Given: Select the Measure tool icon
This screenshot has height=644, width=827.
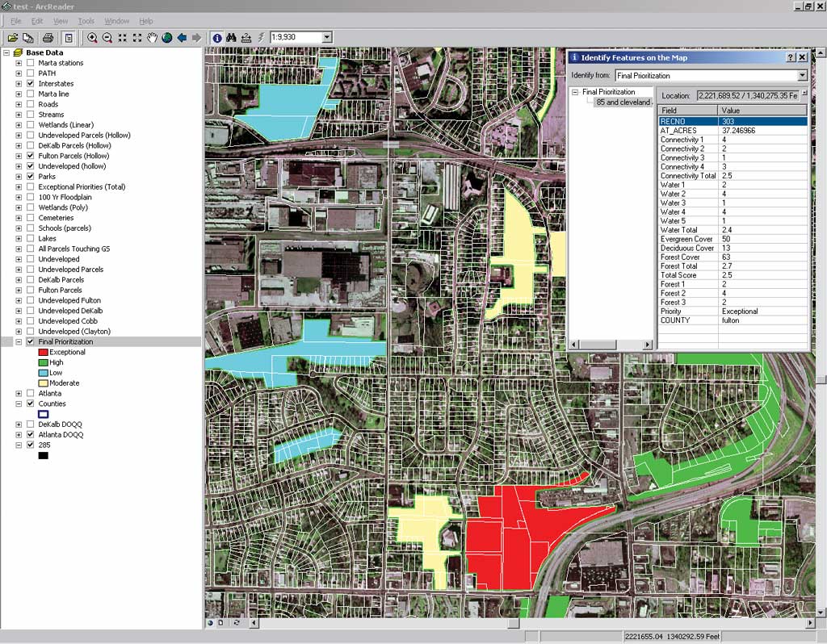Looking at the screenshot, I should point(246,37).
